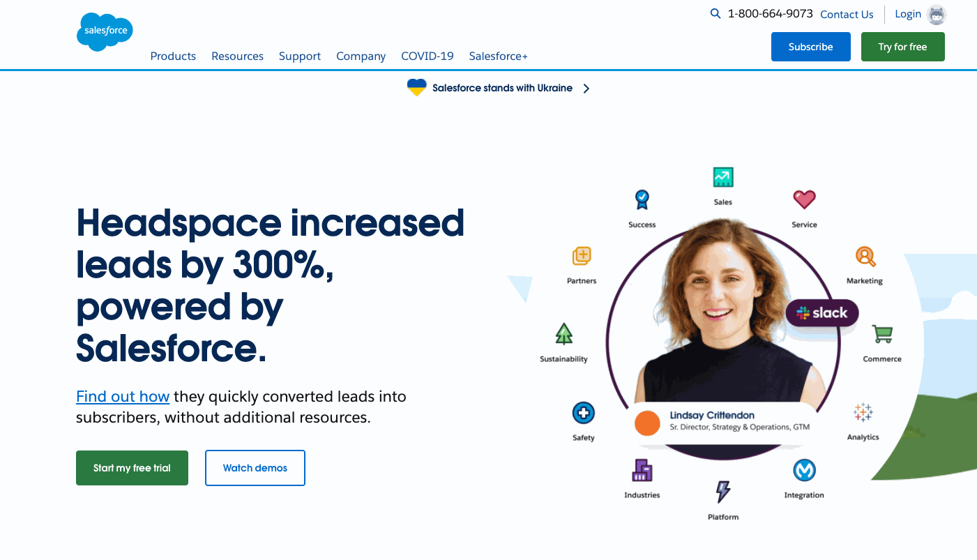Click the Slack logo badge

coord(822,313)
